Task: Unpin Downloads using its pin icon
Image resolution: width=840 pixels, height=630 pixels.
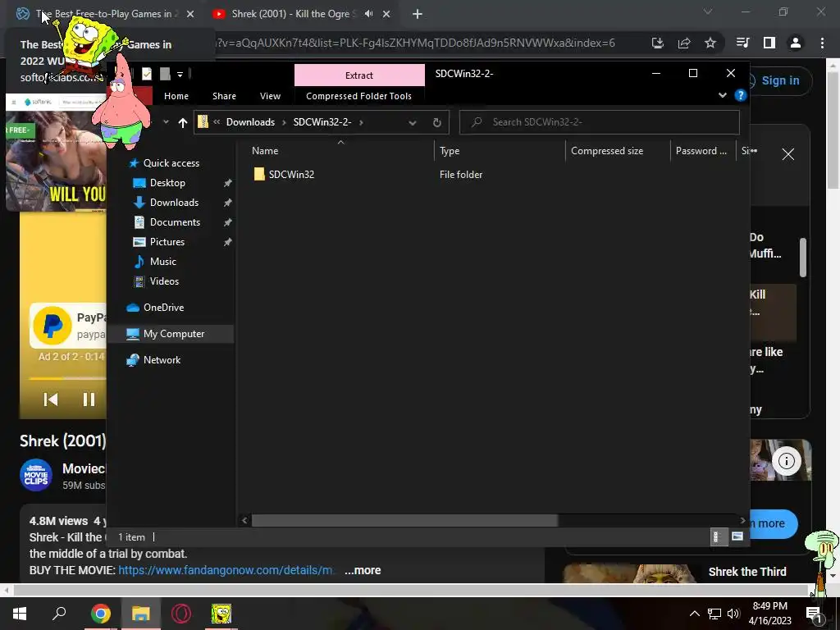Action: coord(228,203)
